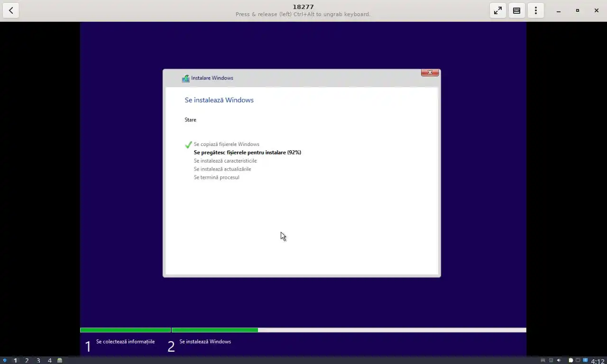Switch to workspace 3
This screenshot has width=607, height=364.
[38, 360]
